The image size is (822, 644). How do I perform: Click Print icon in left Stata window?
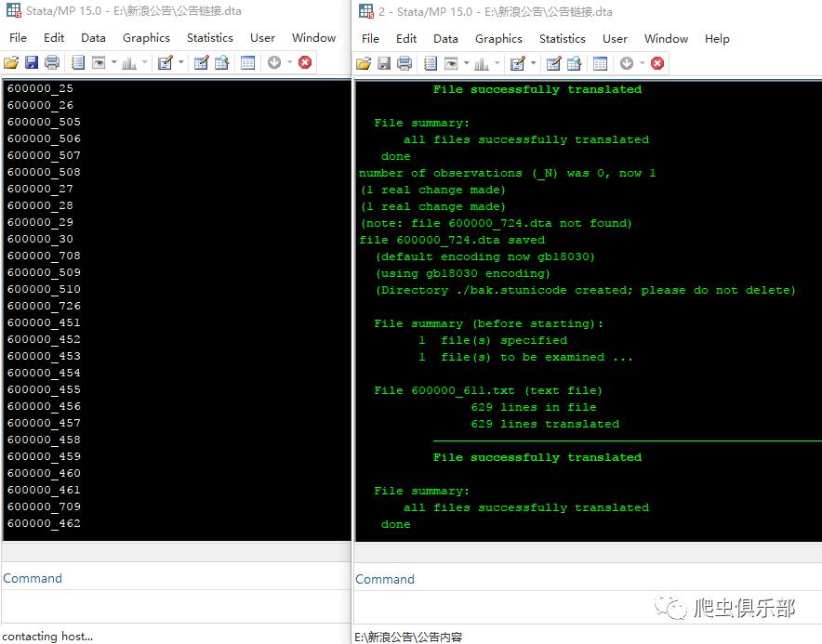(x=52, y=63)
